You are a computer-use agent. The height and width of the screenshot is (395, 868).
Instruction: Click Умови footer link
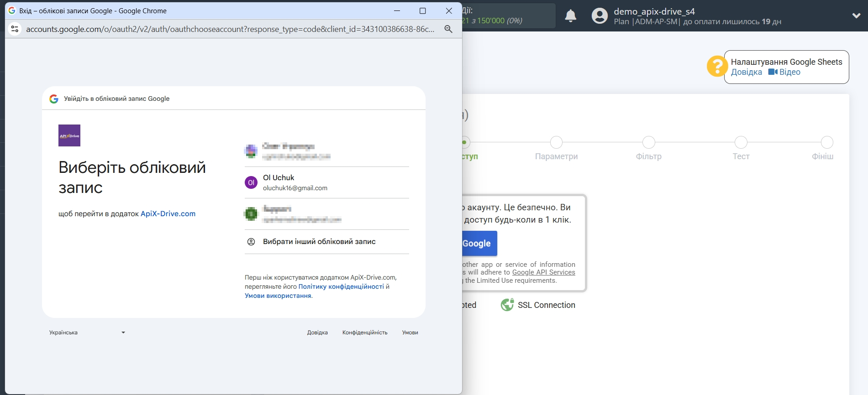click(x=410, y=333)
